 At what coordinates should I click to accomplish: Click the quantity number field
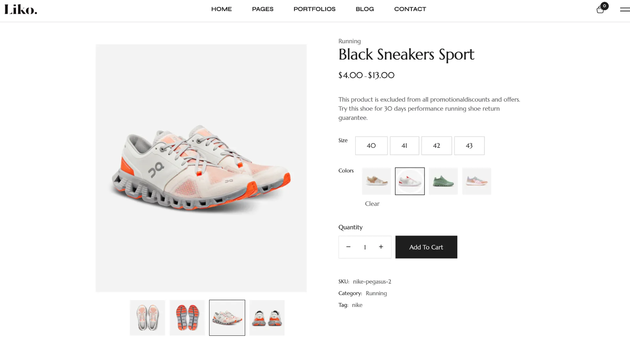[x=365, y=247]
